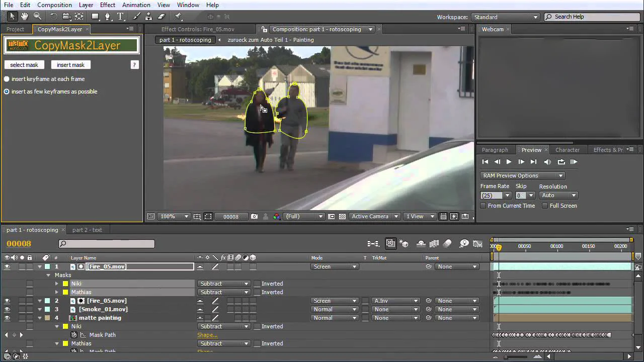Viewport: 644px width, 362px height.
Task: Select the Clone Stamp tool
Action: point(149,17)
